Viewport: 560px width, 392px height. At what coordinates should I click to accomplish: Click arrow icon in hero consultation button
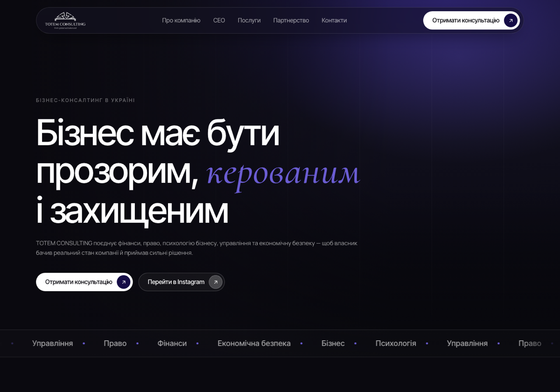point(124,282)
